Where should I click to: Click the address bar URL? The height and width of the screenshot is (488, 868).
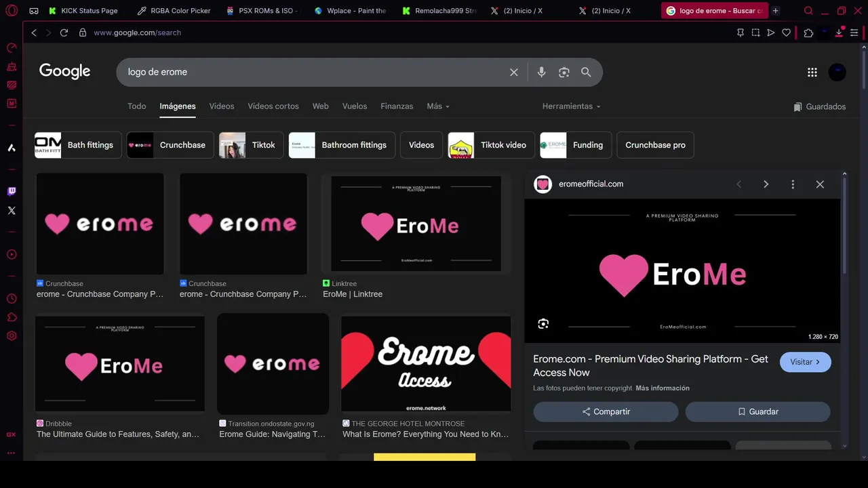click(138, 33)
